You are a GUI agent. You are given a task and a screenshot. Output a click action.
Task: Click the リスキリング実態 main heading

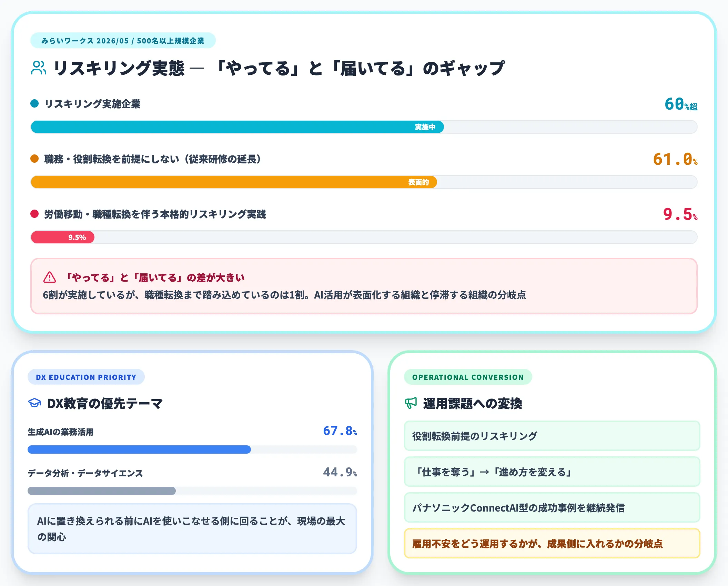point(279,68)
